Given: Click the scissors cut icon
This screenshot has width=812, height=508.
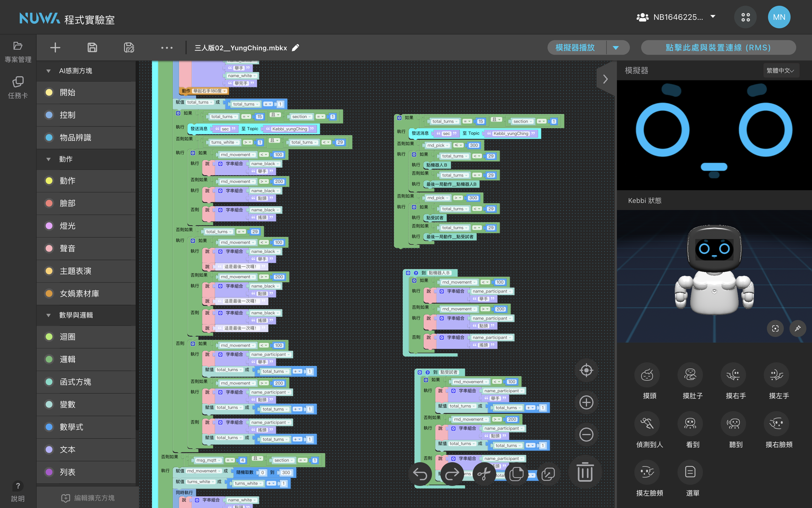Looking at the screenshot, I should (484, 474).
